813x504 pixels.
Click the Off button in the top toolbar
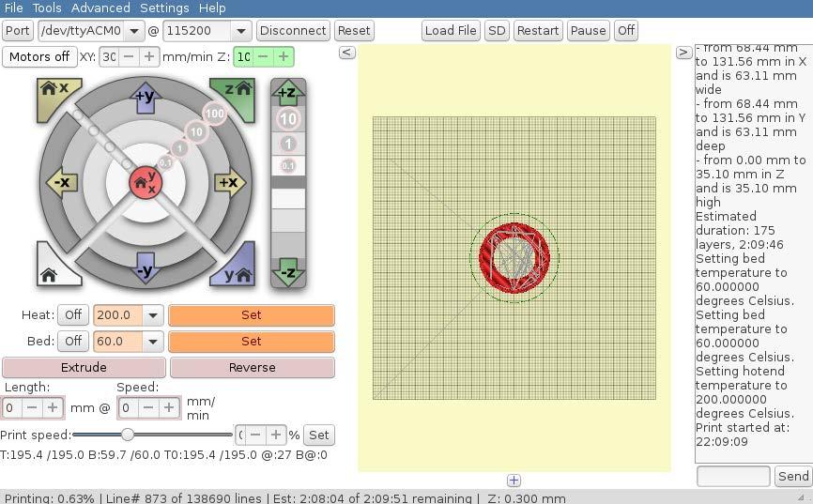tap(626, 31)
